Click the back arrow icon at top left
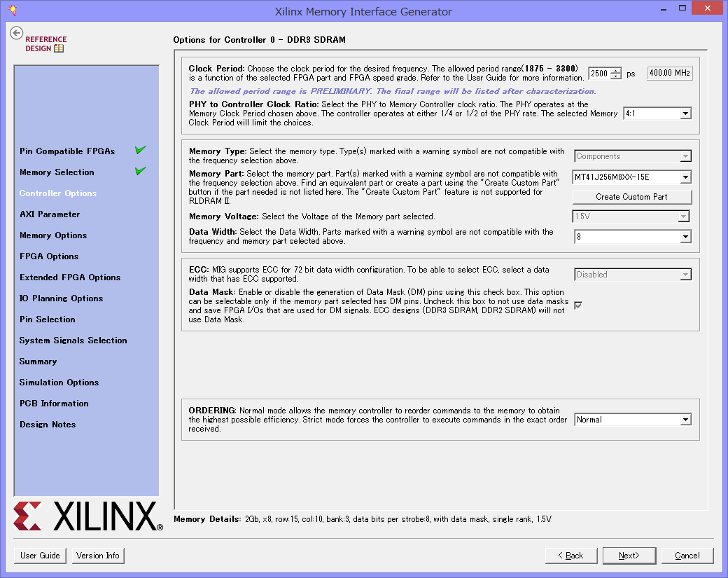This screenshot has width=728, height=578. pos(17,33)
